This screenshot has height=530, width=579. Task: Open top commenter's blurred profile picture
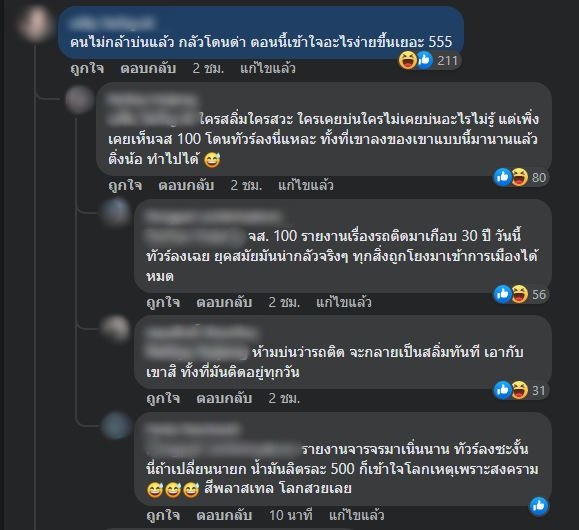(x=35, y=23)
